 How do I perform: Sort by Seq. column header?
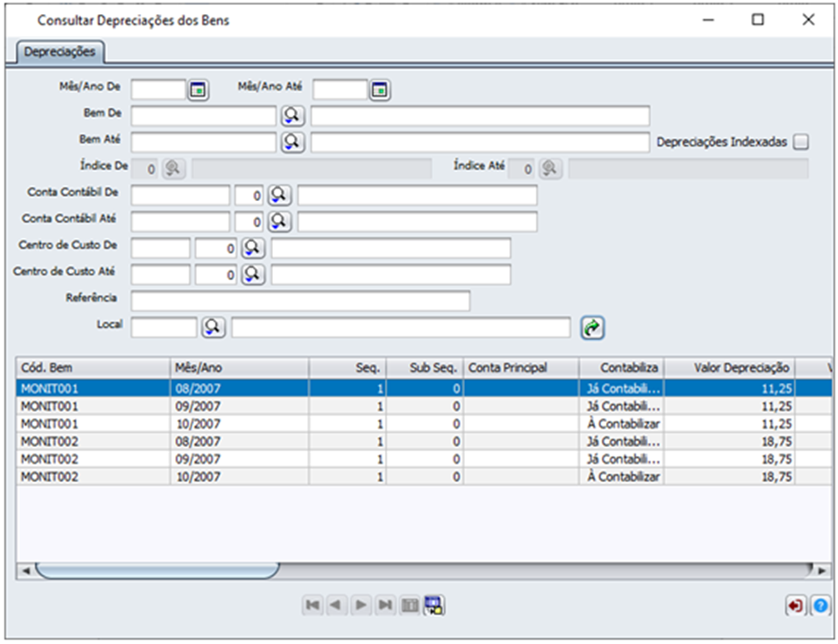(347, 367)
